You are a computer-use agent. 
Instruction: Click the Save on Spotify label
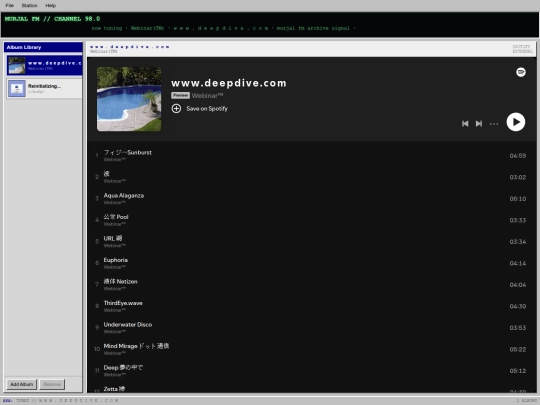point(207,108)
